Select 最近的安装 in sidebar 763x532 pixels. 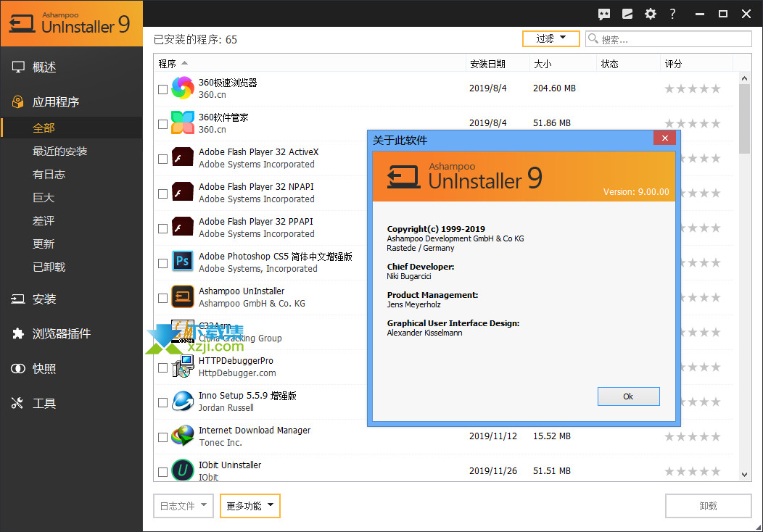pos(72,151)
